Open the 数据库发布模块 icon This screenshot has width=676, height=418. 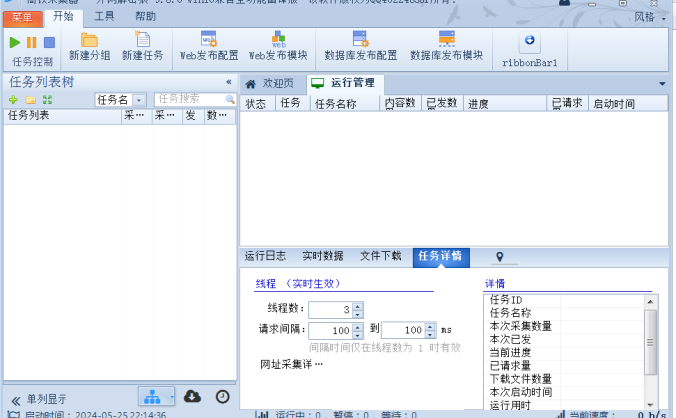pyautogui.click(x=447, y=47)
